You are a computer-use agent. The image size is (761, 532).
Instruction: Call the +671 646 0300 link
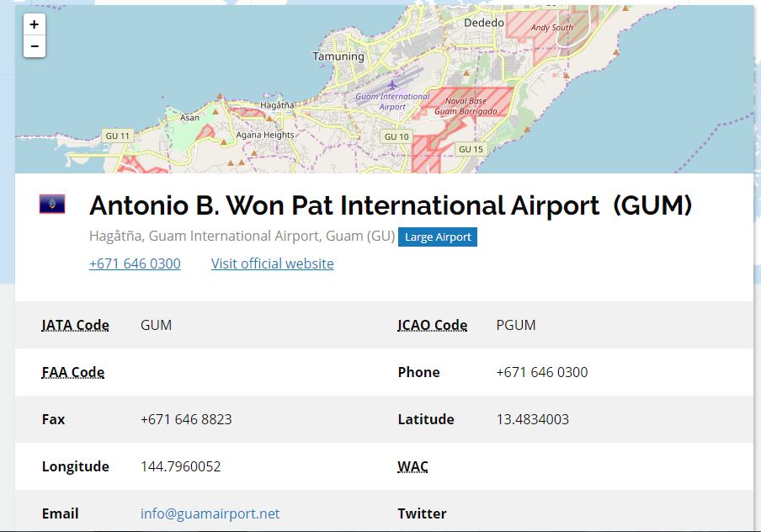pos(135,263)
